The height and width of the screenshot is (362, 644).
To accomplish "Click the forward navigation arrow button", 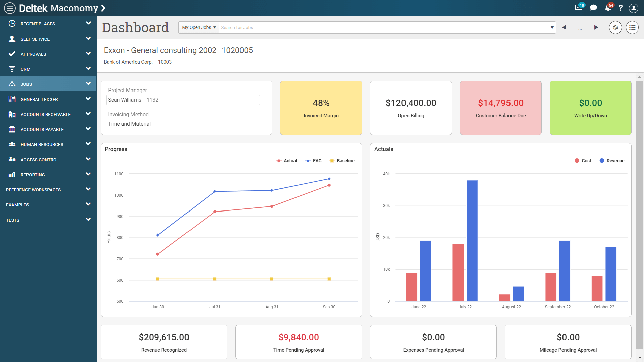I will click(x=596, y=27).
